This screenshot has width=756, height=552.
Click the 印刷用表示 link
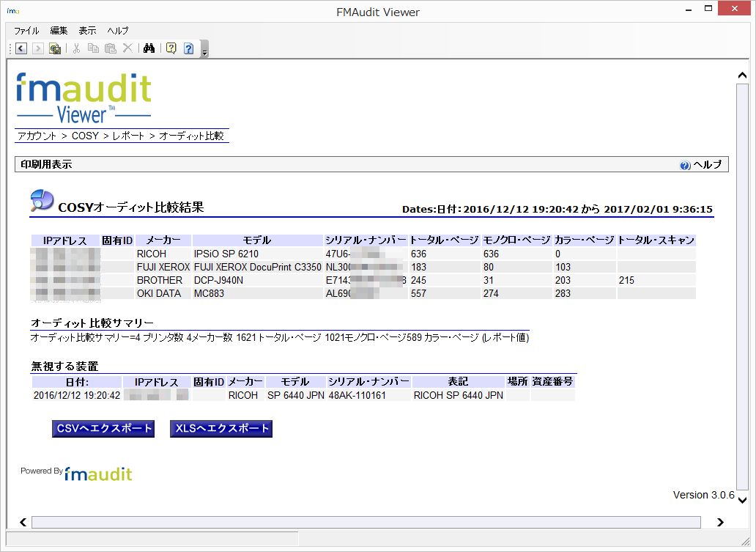(x=46, y=164)
